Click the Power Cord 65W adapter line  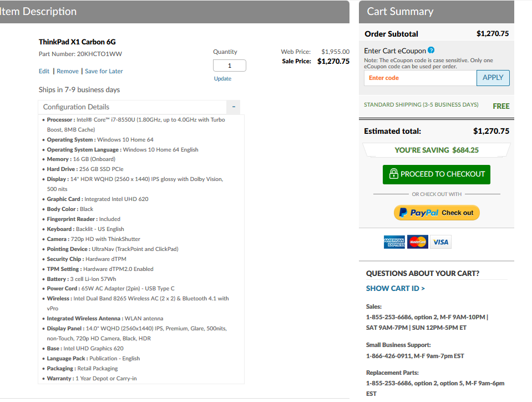click(110, 289)
